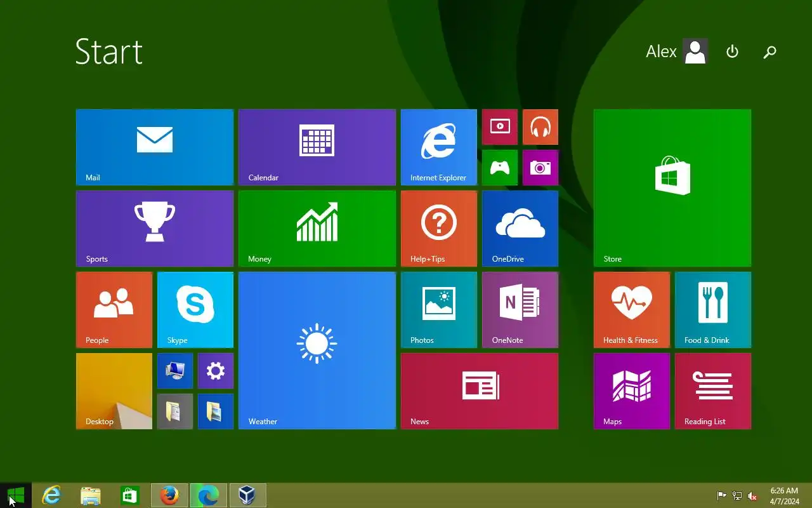The width and height of the screenshot is (812, 508).
Task: Open the News tile
Action: 480,391
